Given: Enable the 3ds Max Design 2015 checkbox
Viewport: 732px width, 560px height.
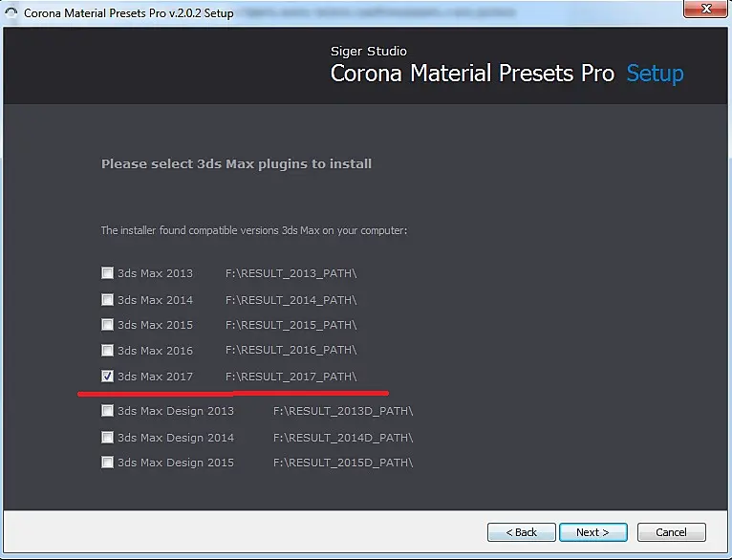Looking at the screenshot, I should click(107, 463).
